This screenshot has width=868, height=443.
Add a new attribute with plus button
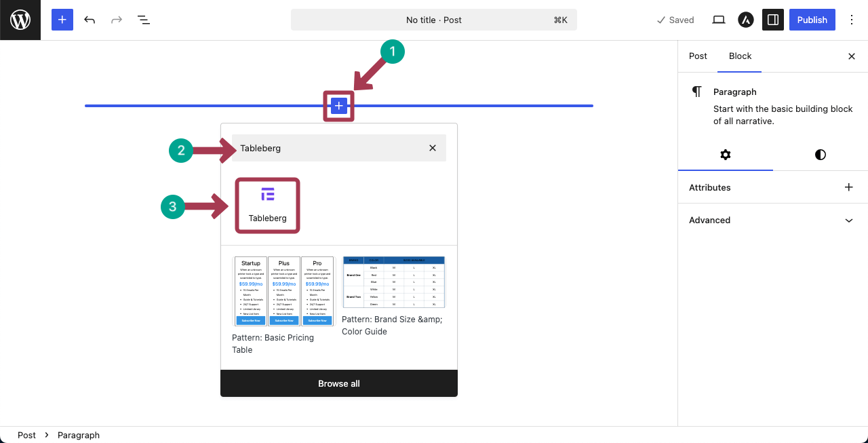click(849, 187)
